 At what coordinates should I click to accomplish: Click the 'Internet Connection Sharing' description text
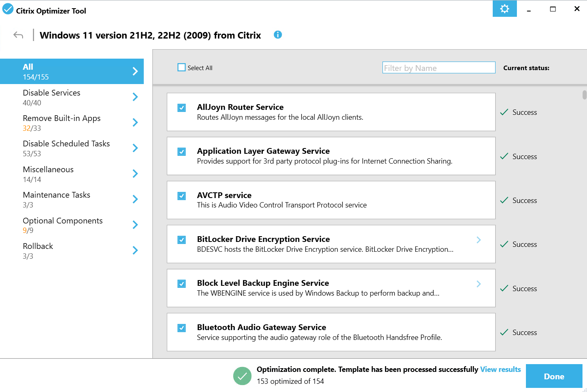pyautogui.click(x=325, y=161)
